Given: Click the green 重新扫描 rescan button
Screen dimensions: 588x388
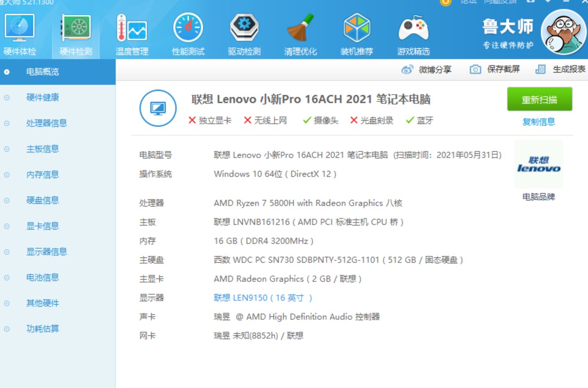Looking at the screenshot, I should tap(539, 100).
